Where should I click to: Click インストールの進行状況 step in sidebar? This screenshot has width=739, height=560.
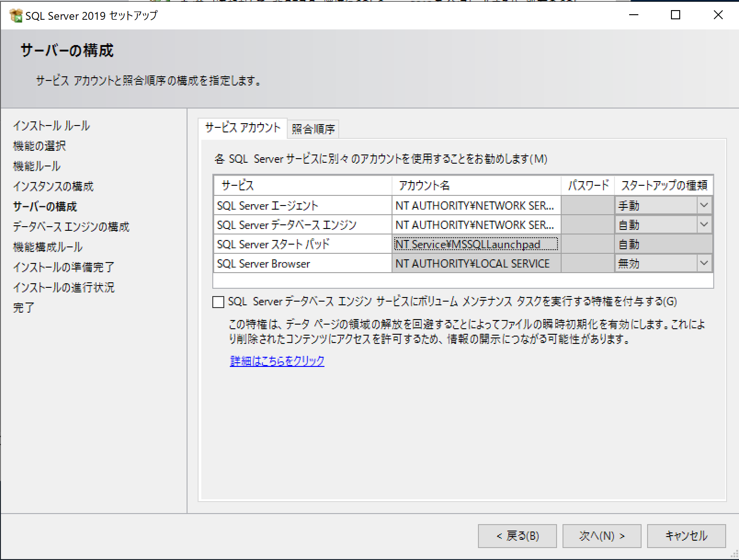coord(63,287)
